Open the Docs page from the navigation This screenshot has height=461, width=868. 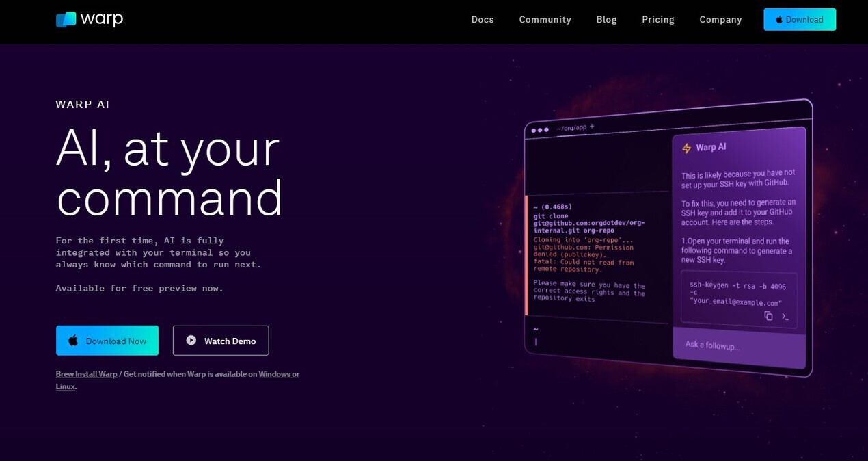click(482, 19)
